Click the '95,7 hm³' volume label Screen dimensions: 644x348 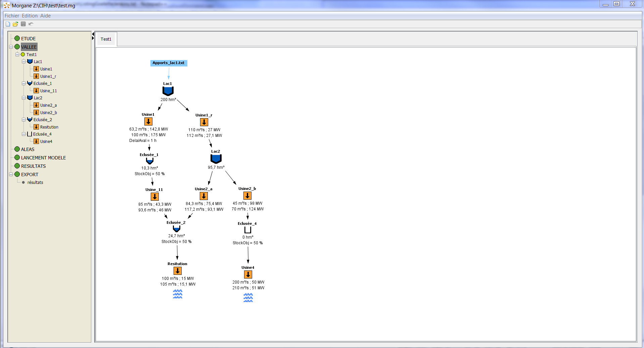click(216, 167)
